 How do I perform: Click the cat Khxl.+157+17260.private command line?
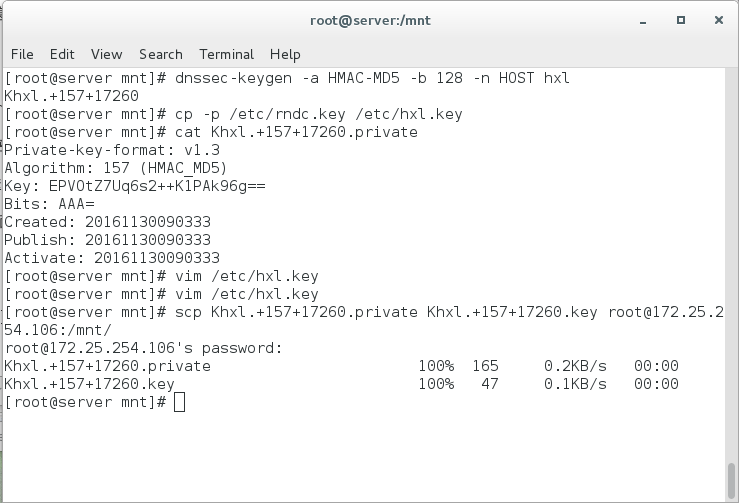pyautogui.click(x=211, y=132)
